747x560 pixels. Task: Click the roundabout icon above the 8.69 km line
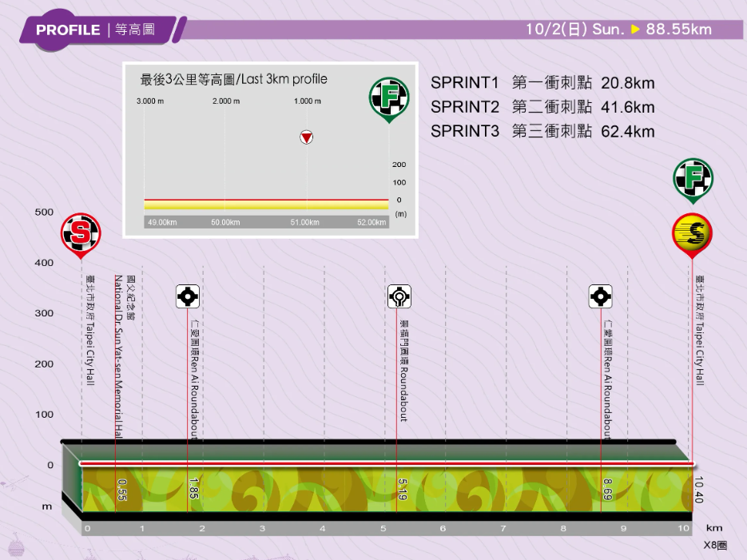coord(600,296)
